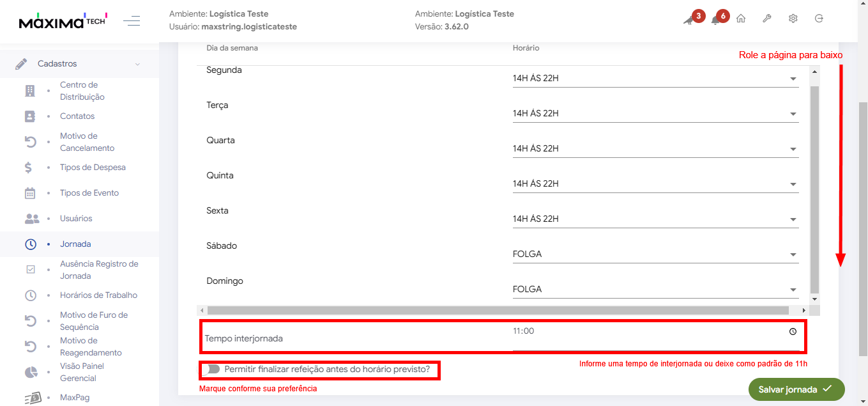Open the bird notification icon with badge 3
The image size is (868, 406).
pyautogui.click(x=689, y=20)
